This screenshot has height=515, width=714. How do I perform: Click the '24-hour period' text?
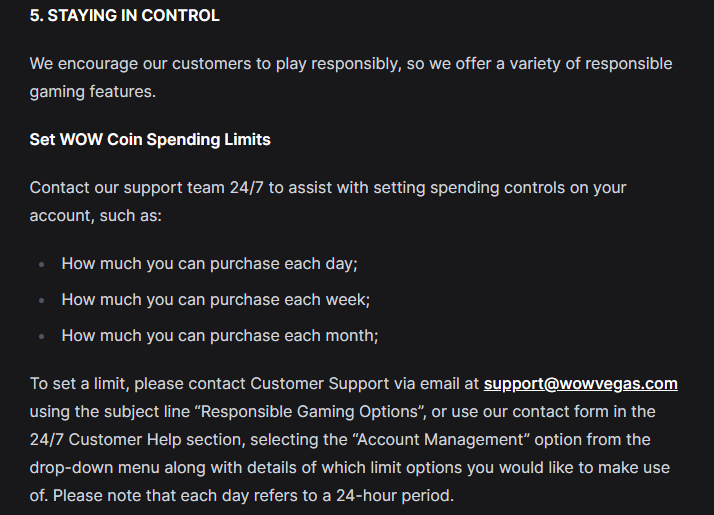tap(393, 496)
